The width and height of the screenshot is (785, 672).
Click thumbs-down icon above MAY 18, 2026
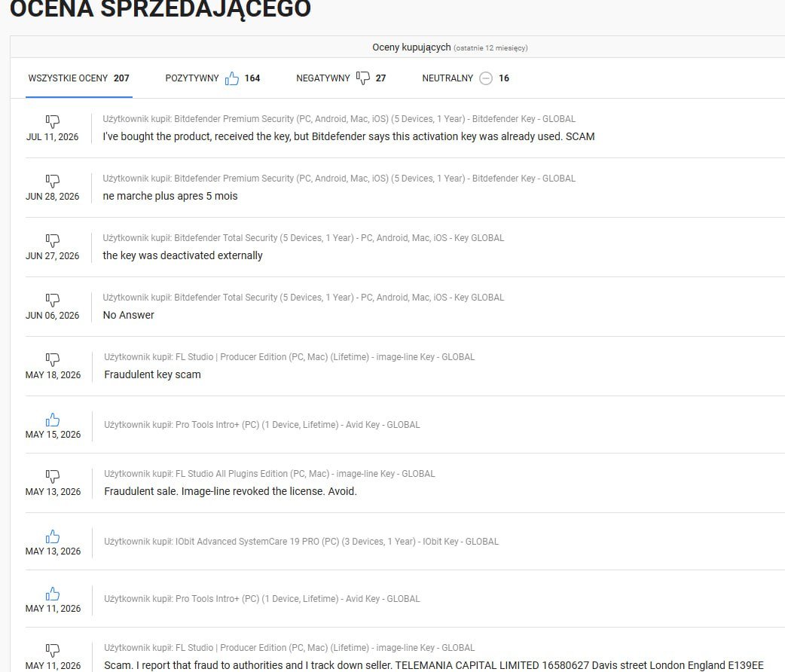pos(53,359)
